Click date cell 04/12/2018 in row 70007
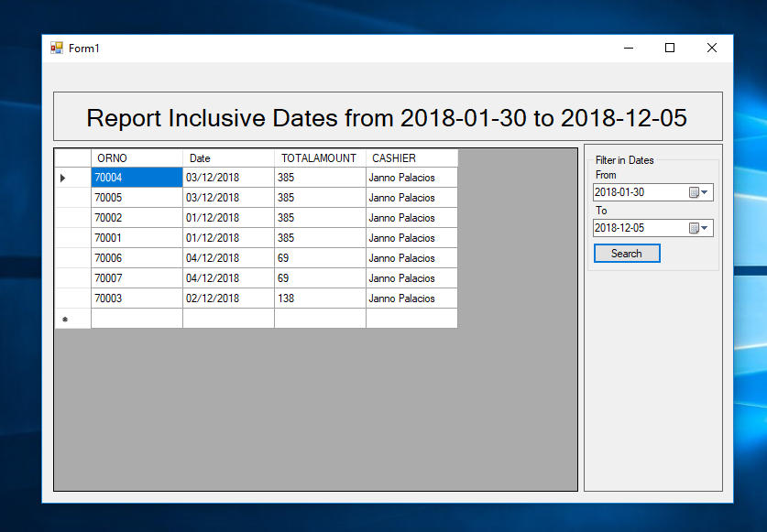The image size is (767, 532). [x=228, y=277]
